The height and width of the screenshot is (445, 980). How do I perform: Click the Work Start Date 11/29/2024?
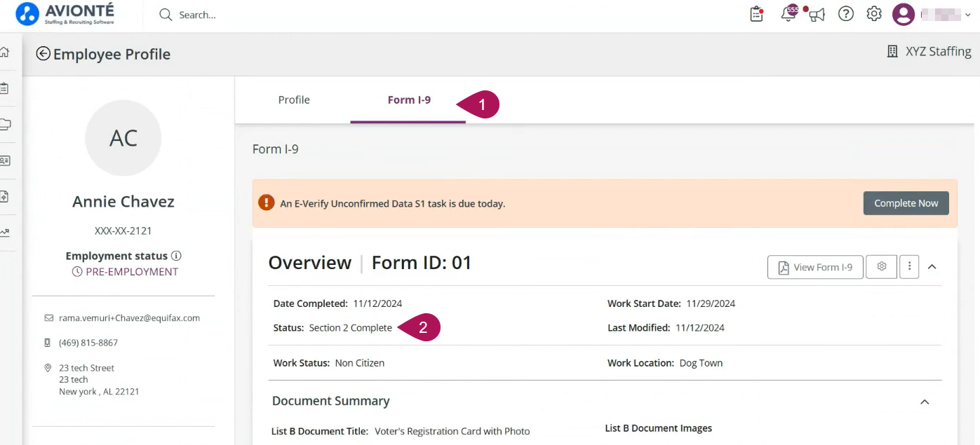711,303
